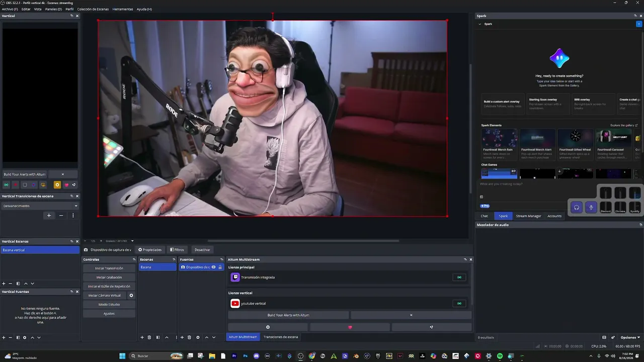644x362 pixels.
Task: Click Aitum logo button in Multistream dock
Action: pyautogui.click(x=432, y=327)
